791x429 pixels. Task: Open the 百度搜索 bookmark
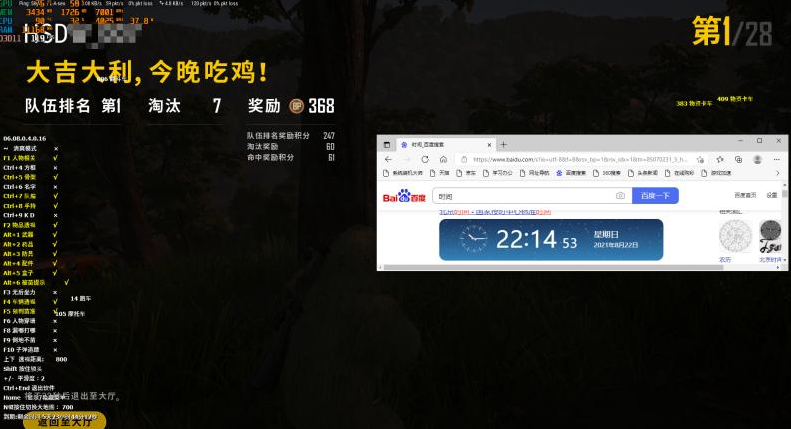click(x=571, y=173)
